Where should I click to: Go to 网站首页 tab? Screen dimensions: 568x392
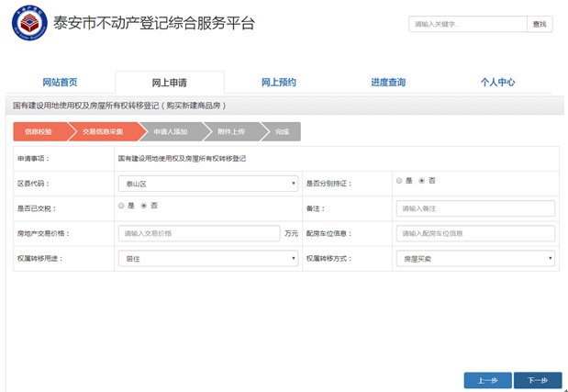coord(60,83)
